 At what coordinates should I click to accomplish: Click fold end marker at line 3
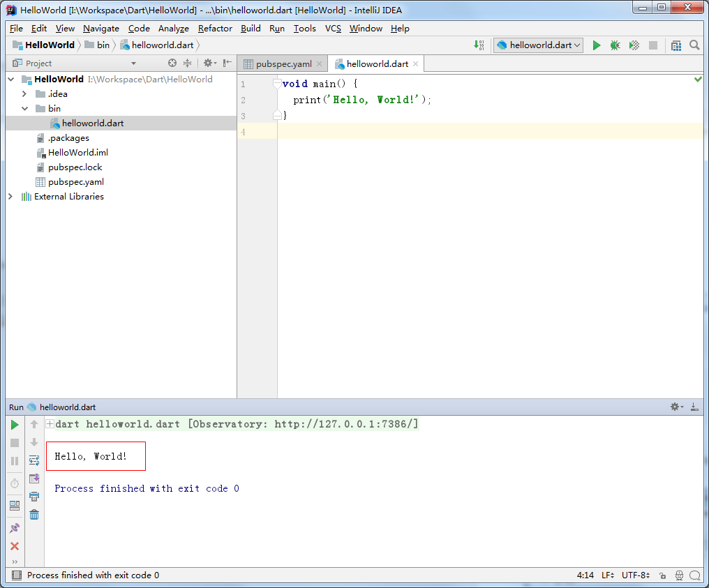[x=277, y=116]
